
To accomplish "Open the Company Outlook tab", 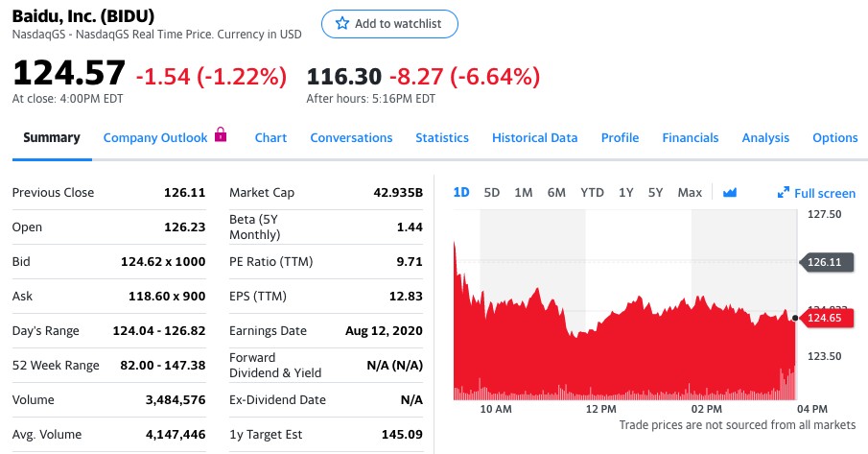I will tap(155, 137).
